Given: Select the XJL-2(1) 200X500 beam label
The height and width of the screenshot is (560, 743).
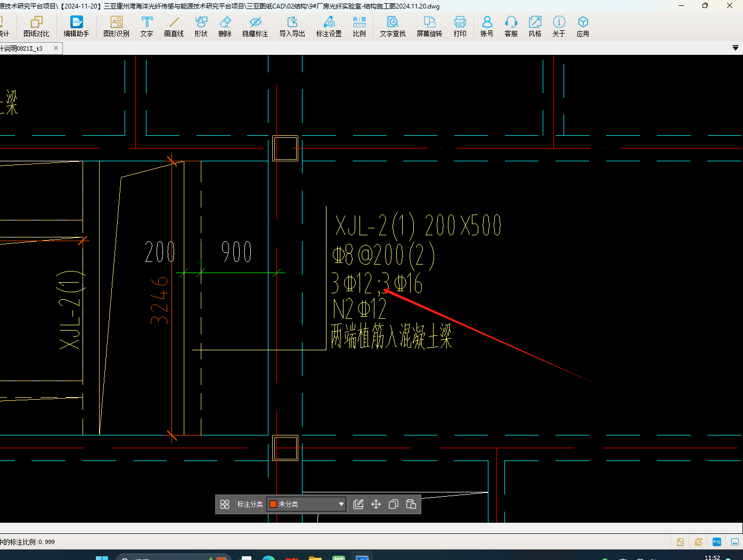Looking at the screenshot, I should 418,226.
